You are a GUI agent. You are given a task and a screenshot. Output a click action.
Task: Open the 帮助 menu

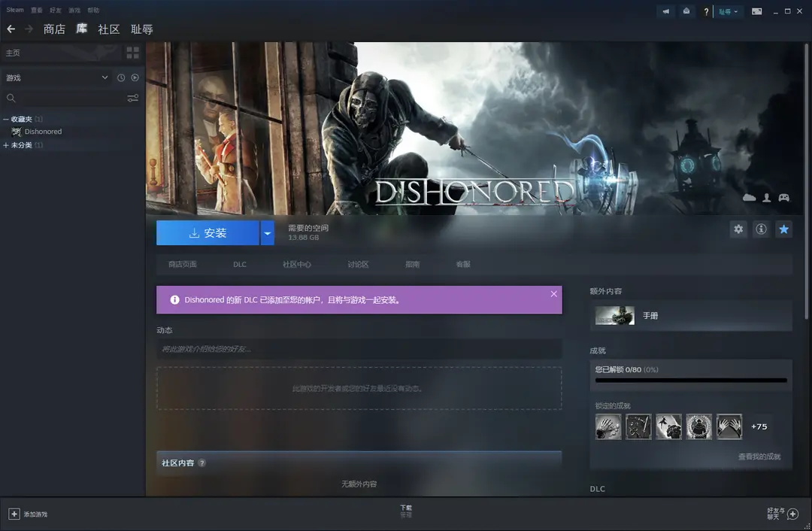(x=93, y=11)
